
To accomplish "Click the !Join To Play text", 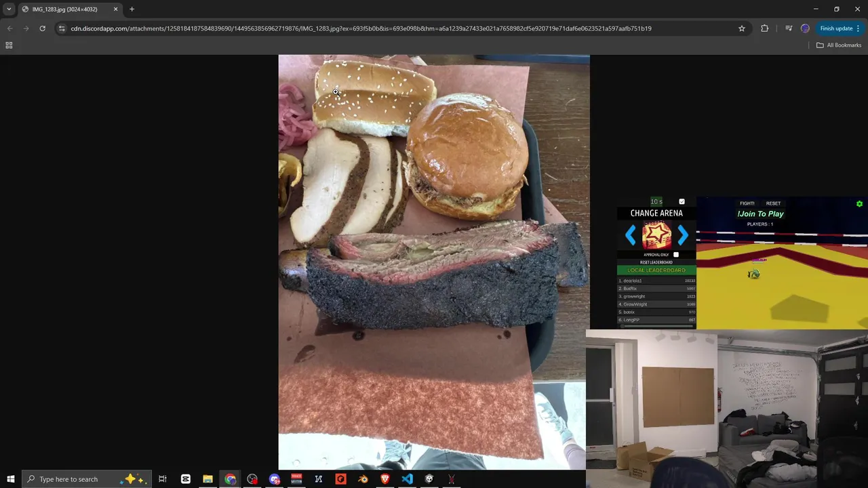I will pos(760,213).
